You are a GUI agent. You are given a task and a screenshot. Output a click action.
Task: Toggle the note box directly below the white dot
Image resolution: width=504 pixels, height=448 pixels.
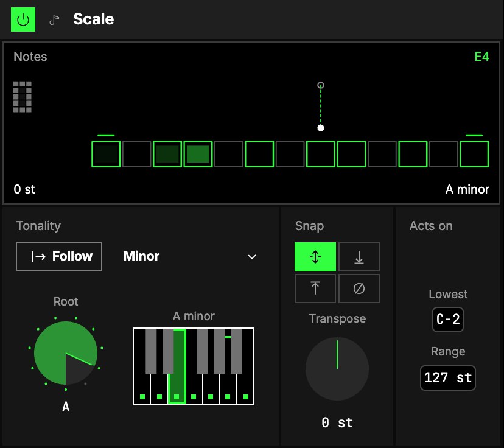(x=321, y=154)
